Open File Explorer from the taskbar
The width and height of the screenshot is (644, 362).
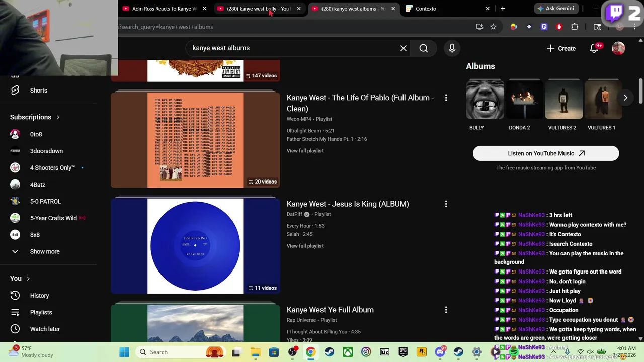(x=255, y=352)
